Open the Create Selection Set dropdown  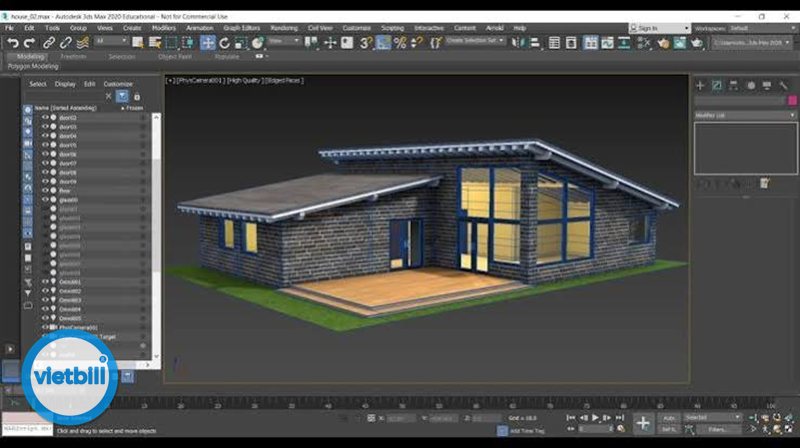click(475, 41)
